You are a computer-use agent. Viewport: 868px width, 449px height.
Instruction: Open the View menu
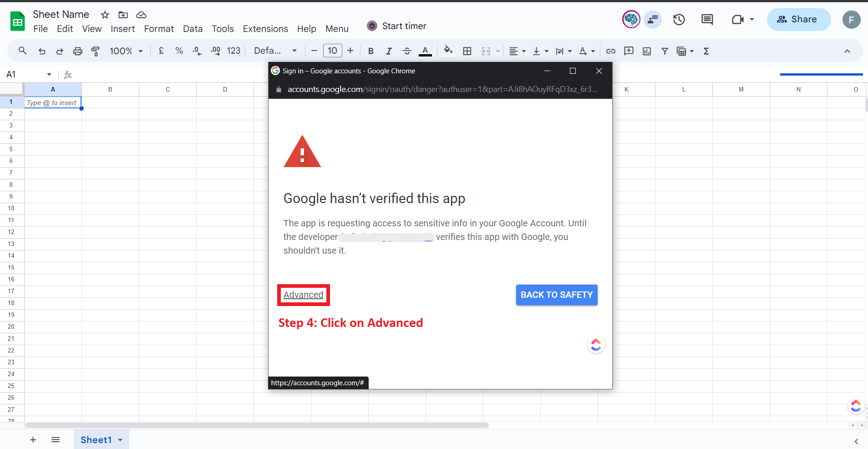point(91,29)
